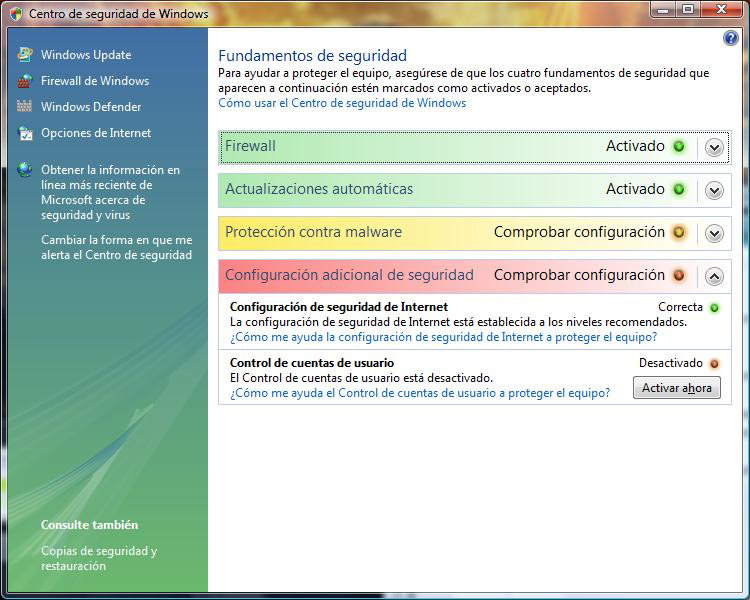Viewport: 750px width, 600px height.
Task: Click the globe icon beside online information
Action: [25, 170]
